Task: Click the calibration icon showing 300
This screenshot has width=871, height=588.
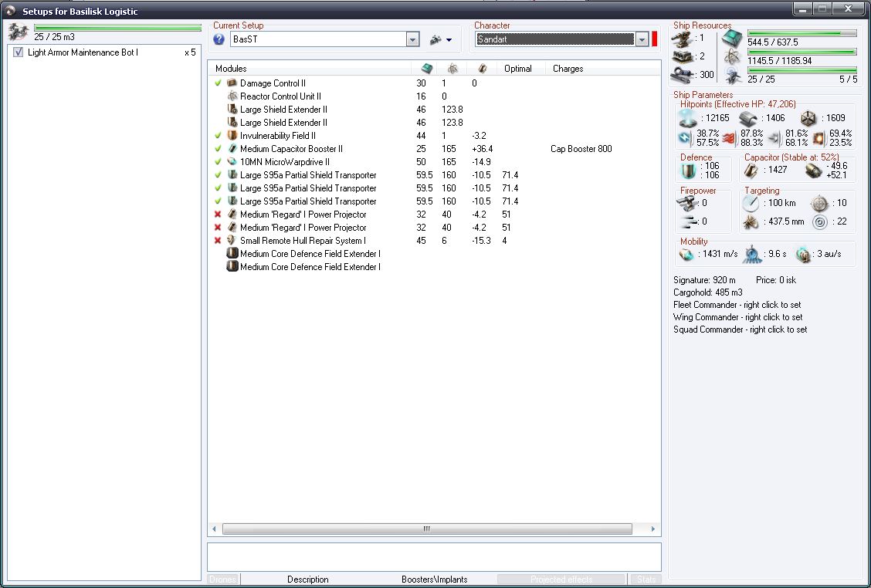Action: [682, 74]
